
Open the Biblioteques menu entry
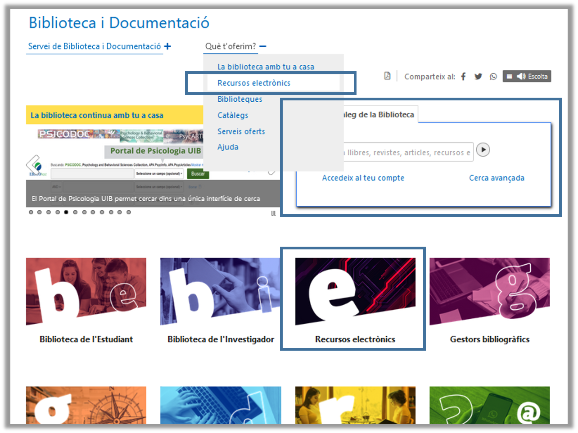[x=240, y=99]
